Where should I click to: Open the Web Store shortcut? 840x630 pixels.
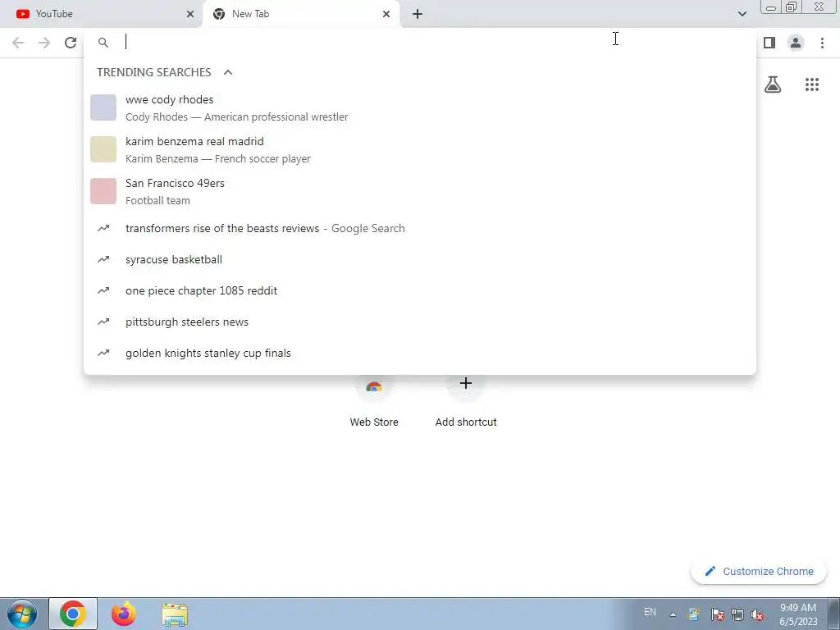(374, 399)
